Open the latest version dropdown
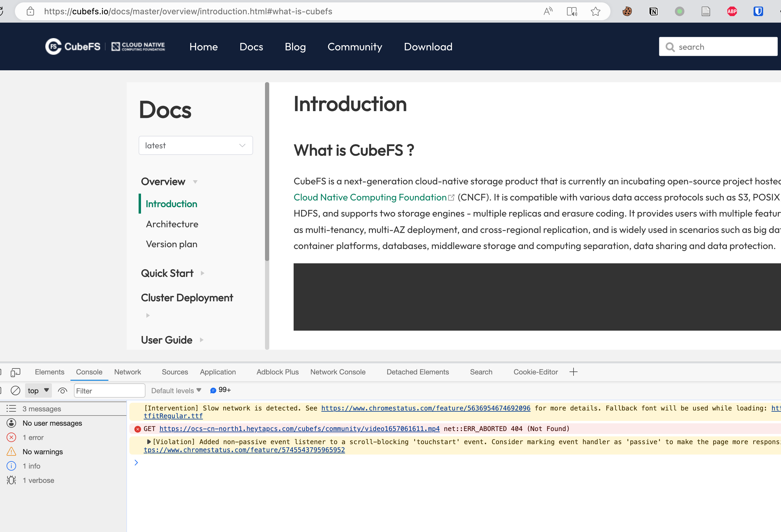 point(196,145)
